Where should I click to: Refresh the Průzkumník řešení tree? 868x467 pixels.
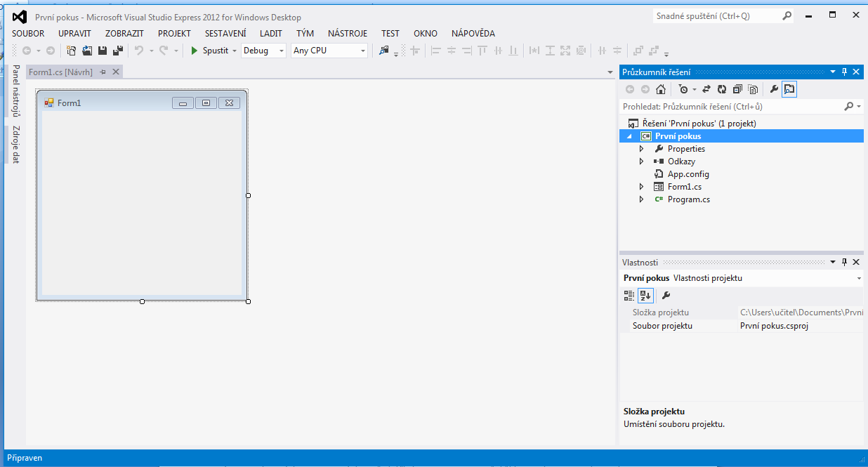[721, 89]
